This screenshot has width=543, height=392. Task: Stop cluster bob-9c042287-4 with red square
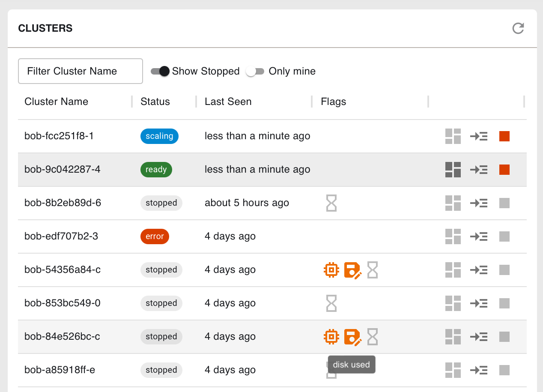(x=504, y=170)
